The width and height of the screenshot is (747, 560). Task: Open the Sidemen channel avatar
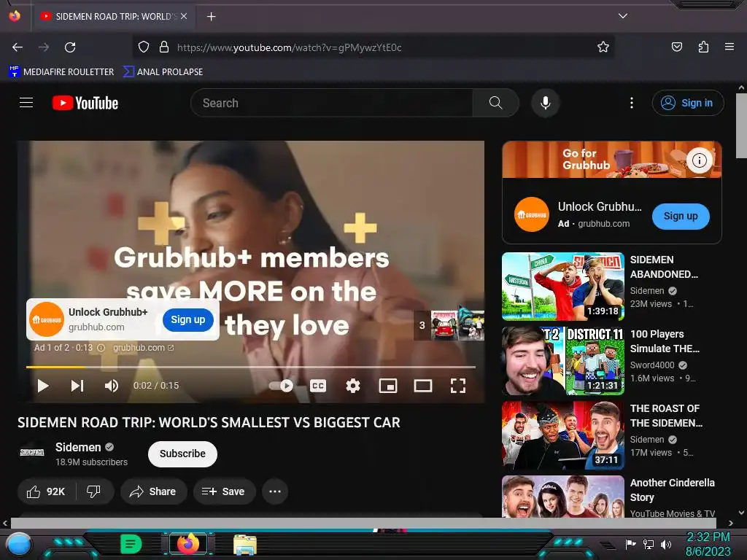[32, 452]
